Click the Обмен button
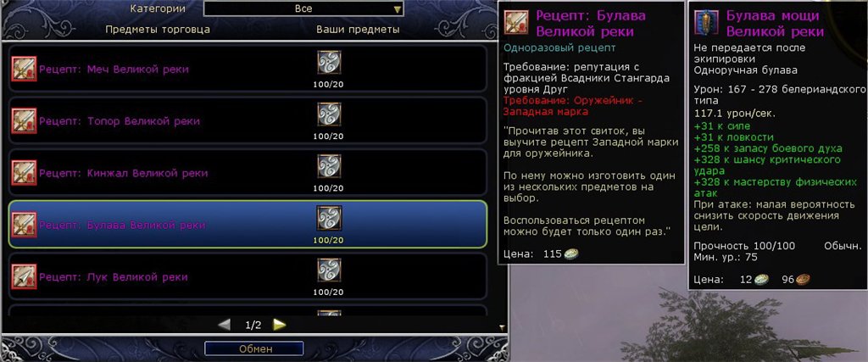Screen dimensions: 868x362 pos(254,348)
